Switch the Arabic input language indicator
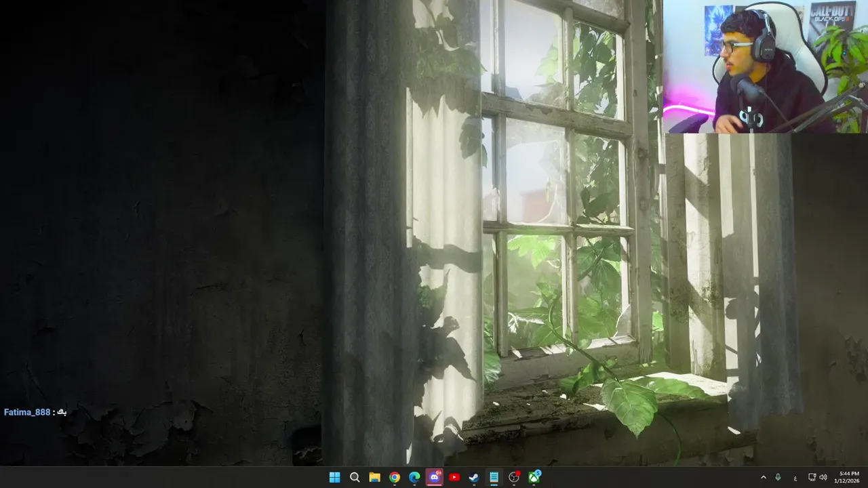The height and width of the screenshot is (488, 868). point(795,478)
